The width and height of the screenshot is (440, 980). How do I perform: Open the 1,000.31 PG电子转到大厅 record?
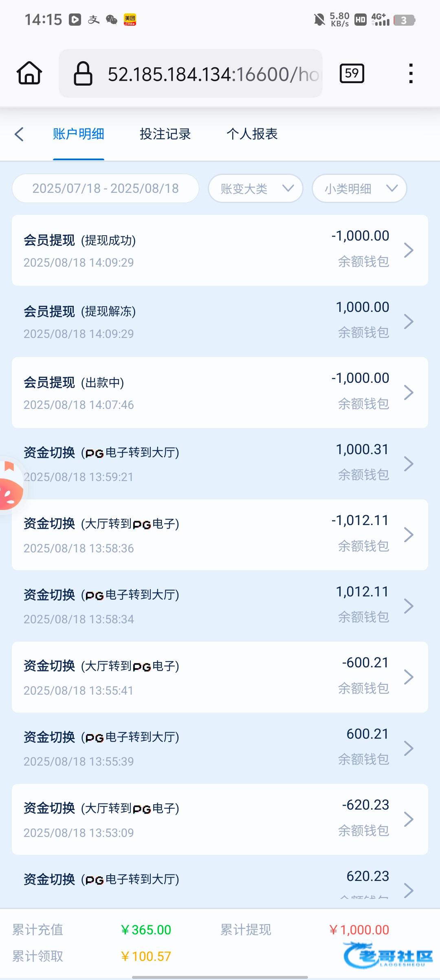[220, 464]
